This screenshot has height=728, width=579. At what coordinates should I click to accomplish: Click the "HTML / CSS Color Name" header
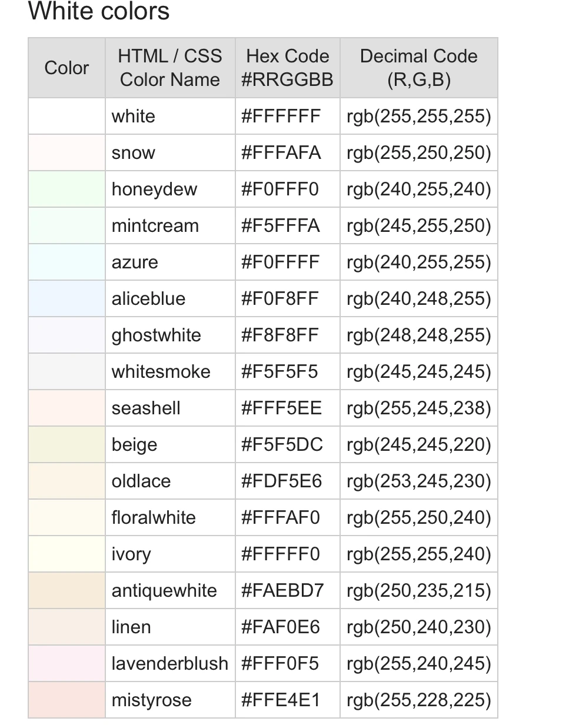tap(169, 68)
